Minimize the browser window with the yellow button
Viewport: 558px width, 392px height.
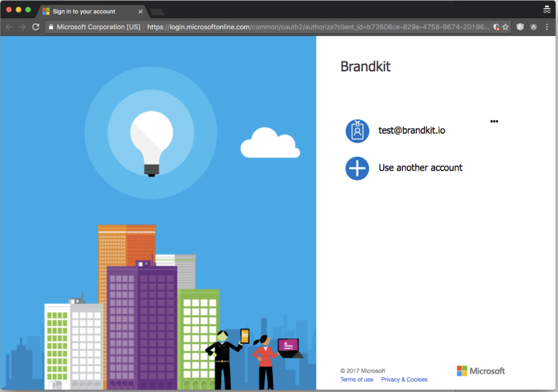(18, 10)
